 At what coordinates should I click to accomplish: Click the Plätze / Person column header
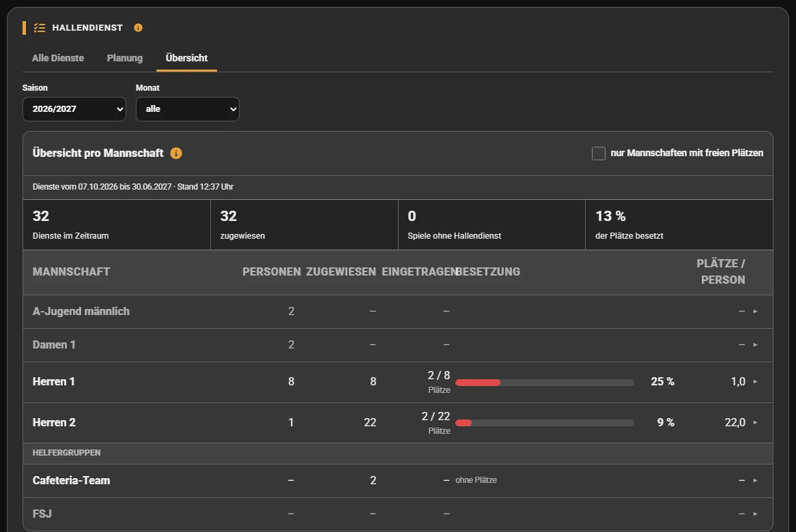[721, 272]
